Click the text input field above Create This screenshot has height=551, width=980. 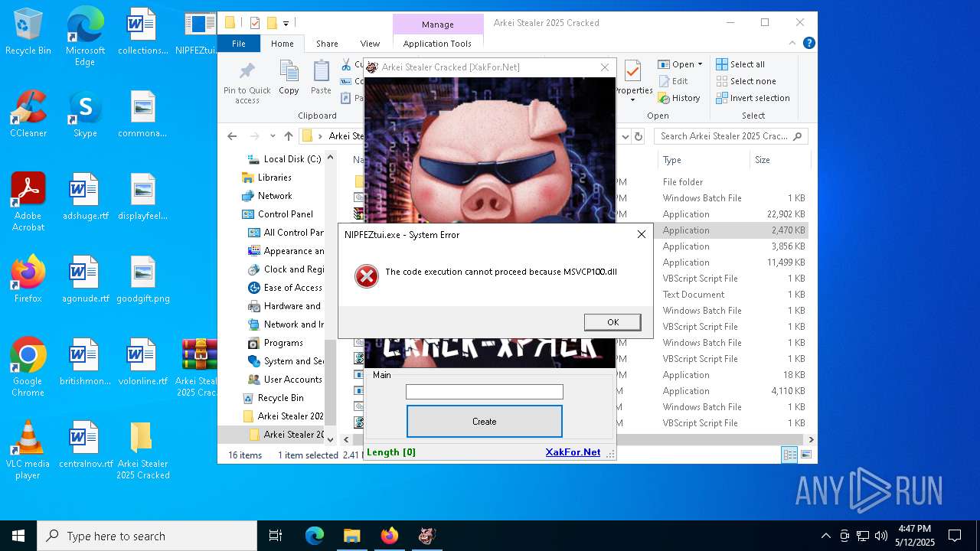pos(484,392)
